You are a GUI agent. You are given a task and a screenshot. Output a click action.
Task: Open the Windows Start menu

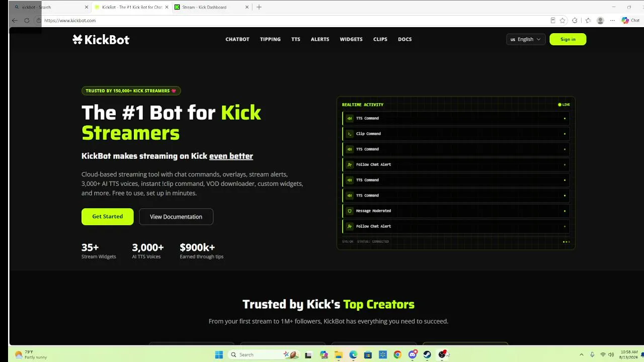click(219, 354)
